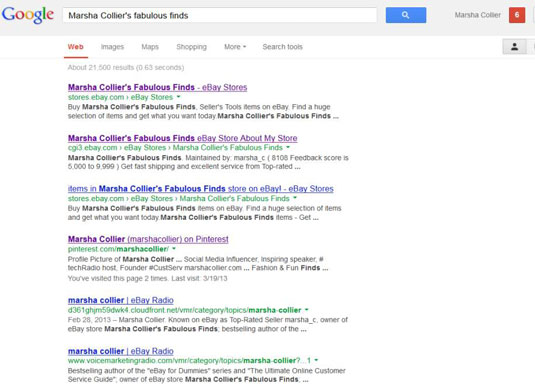
Task: Click the Google logo
Action: pyautogui.click(x=28, y=15)
